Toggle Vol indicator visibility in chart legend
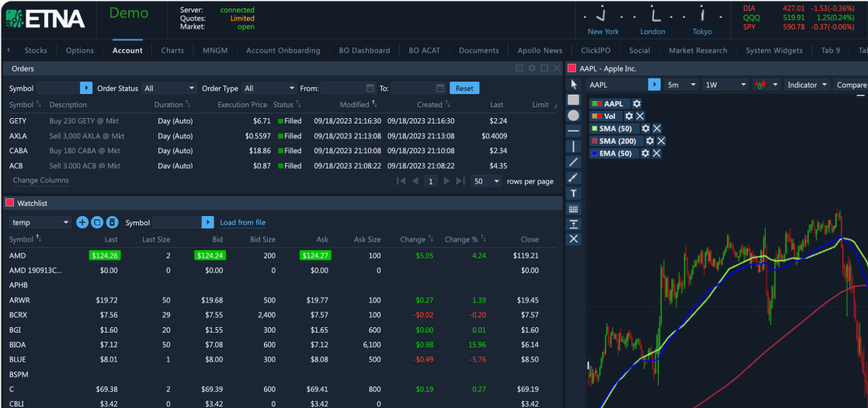The width and height of the screenshot is (868, 408). point(596,116)
